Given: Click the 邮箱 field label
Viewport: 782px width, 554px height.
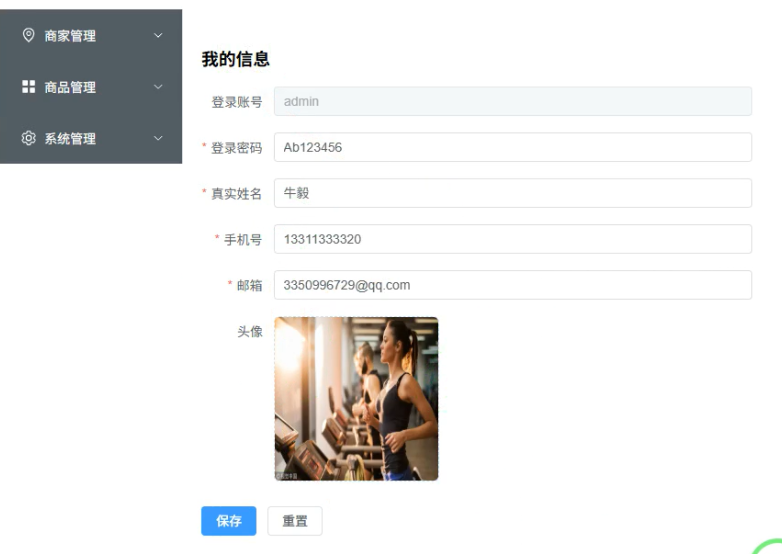Looking at the screenshot, I should [x=249, y=285].
